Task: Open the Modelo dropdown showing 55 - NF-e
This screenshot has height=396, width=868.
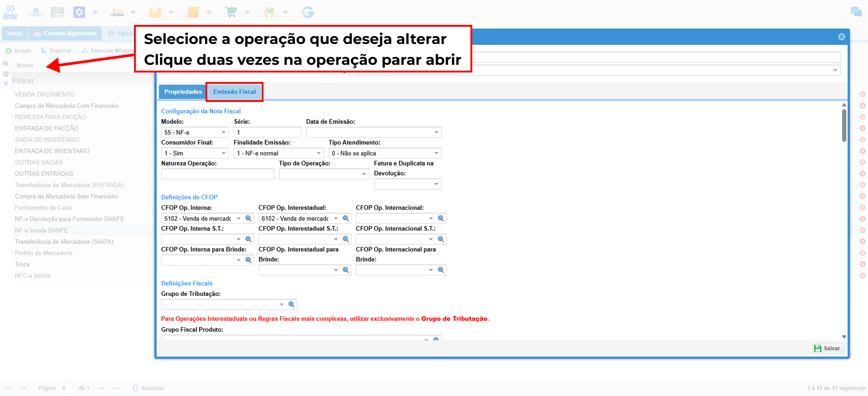Action: [195, 132]
